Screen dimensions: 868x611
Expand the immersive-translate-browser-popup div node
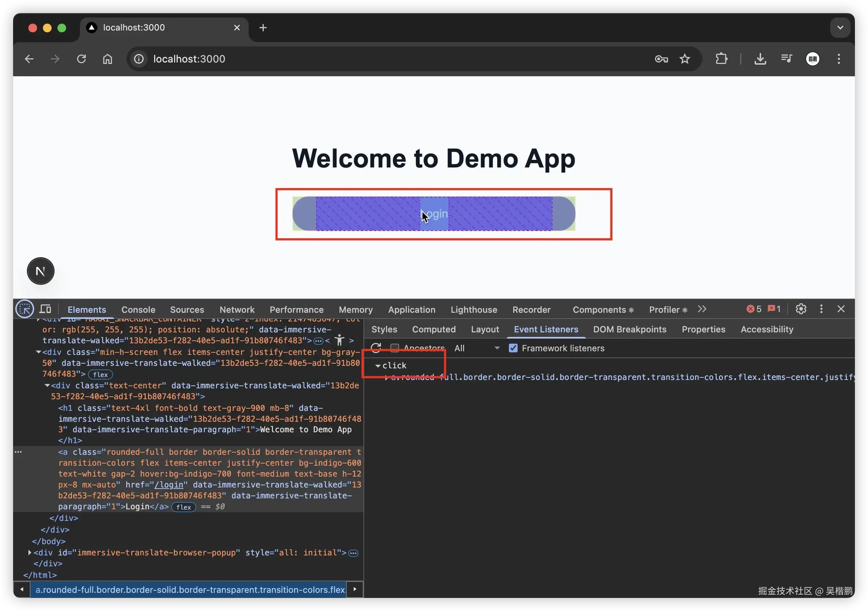tap(30, 553)
